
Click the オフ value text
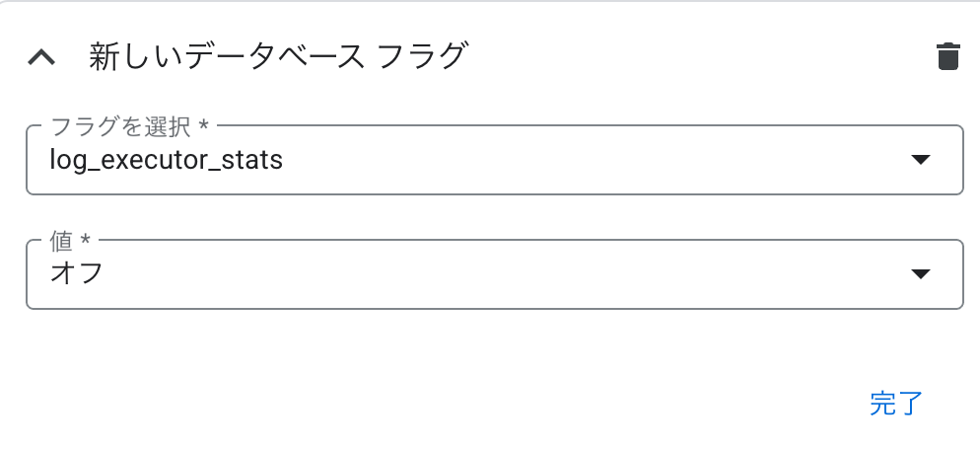(x=76, y=273)
